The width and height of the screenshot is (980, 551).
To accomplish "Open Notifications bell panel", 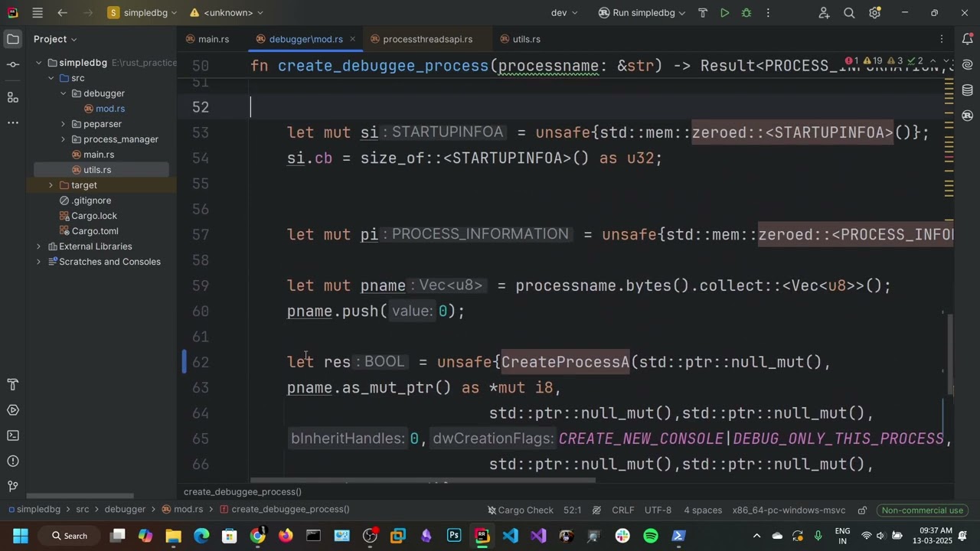I will click(967, 39).
